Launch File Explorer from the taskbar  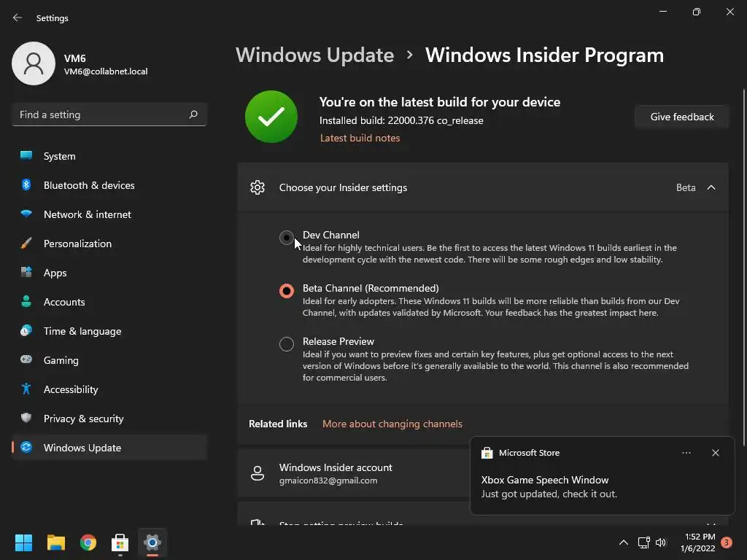[x=55, y=542]
